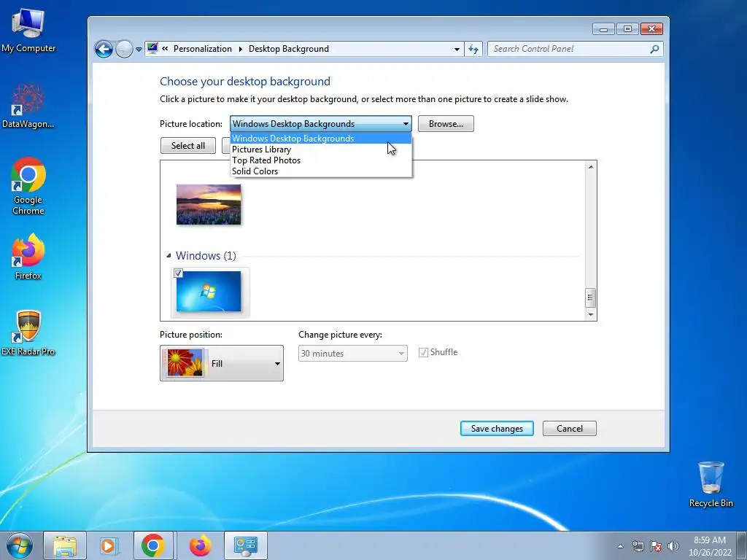This screenshot has width=747, height=560.
Task: Click the Select all button
Action: 188,146
